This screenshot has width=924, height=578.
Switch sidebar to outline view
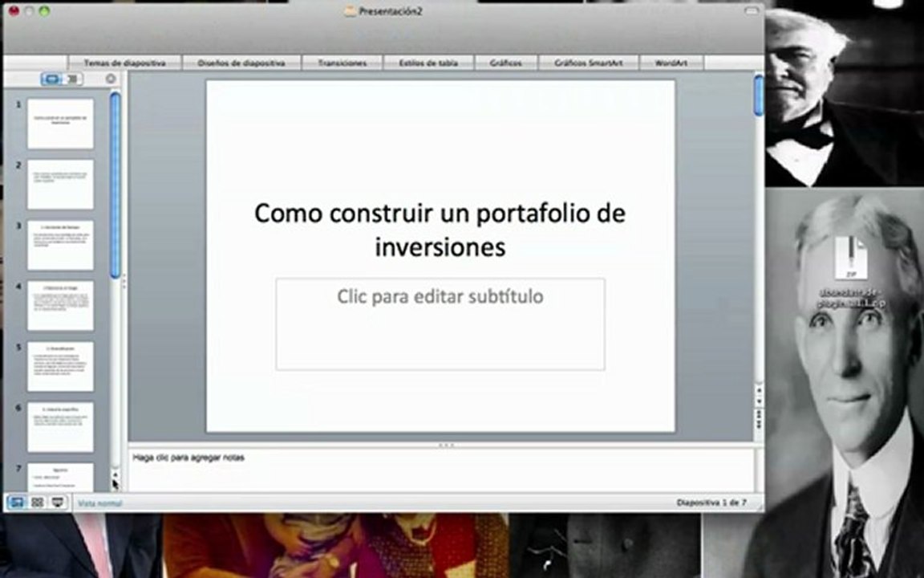[72, 79]
